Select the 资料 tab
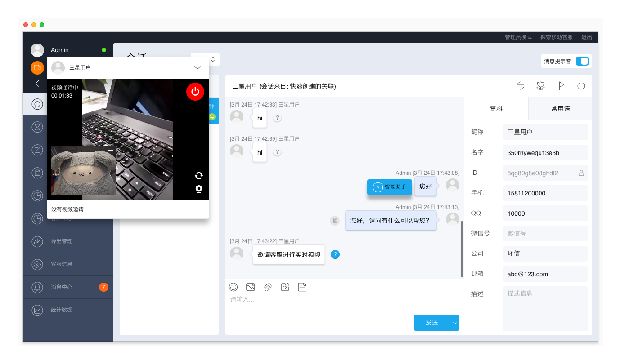621x364 pixels. (x=496, y=109)
